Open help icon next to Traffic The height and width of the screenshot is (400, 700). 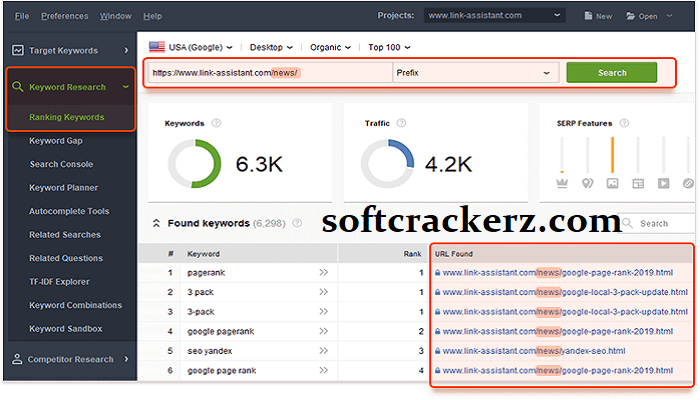click(x=401, y=123)
